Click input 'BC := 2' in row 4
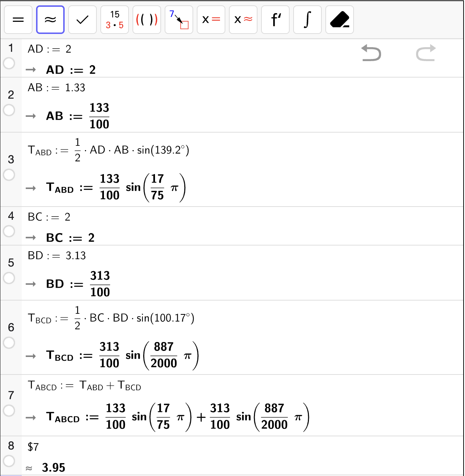The height and width of the screenshot is (476, 465). tap(49, 217)
